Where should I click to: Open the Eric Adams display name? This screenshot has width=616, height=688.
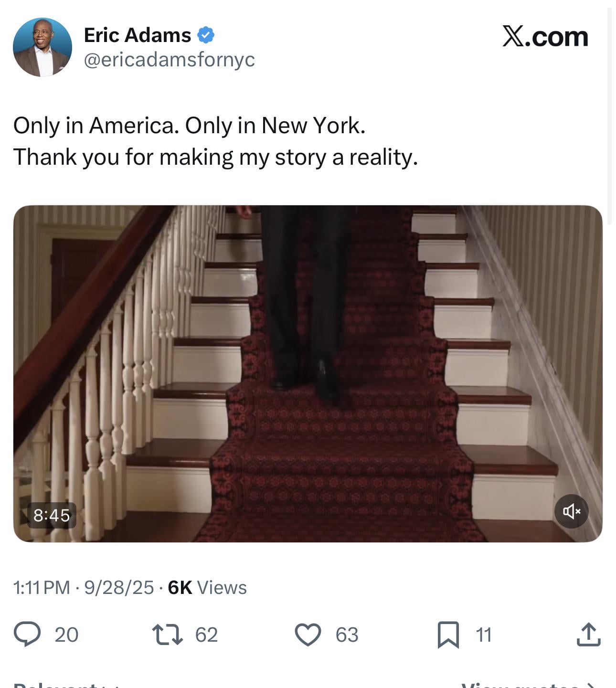(x=138, y=35)
